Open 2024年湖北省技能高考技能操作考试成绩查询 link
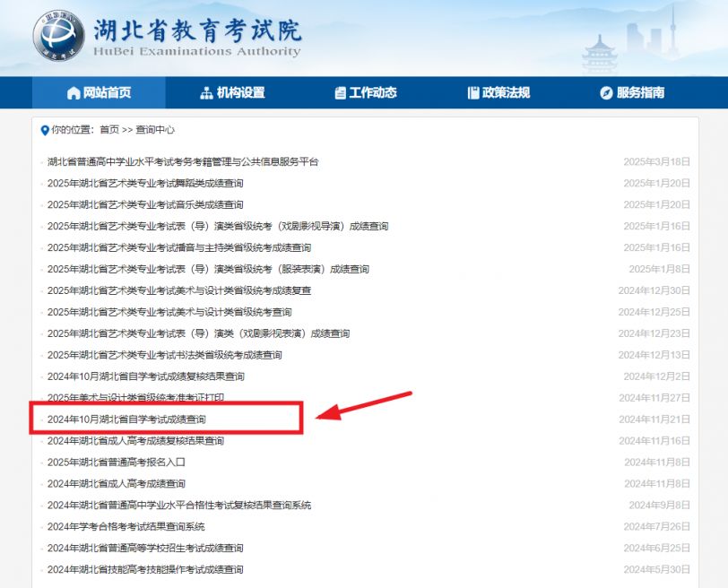 [144, 570]
